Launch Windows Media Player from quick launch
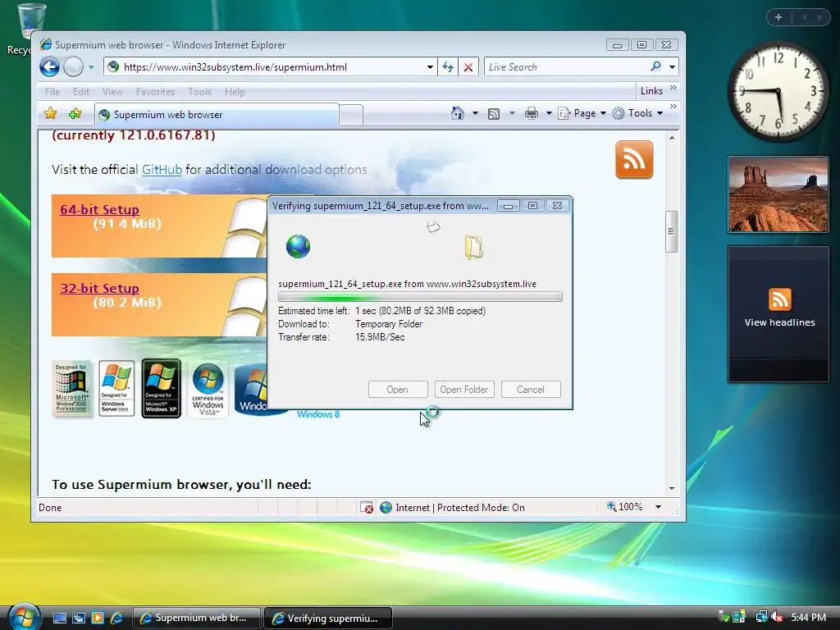 point(98,618)
